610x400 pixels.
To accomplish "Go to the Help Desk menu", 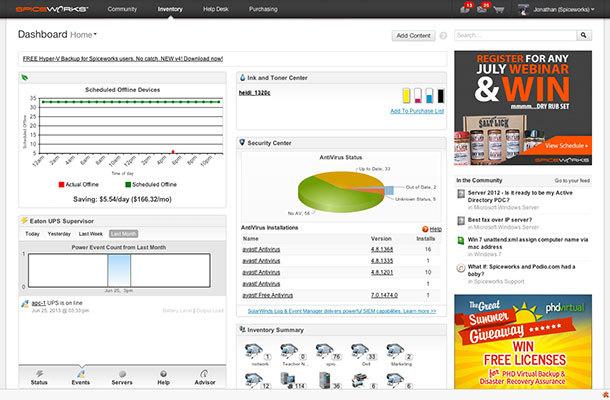I will click(216, 9).
